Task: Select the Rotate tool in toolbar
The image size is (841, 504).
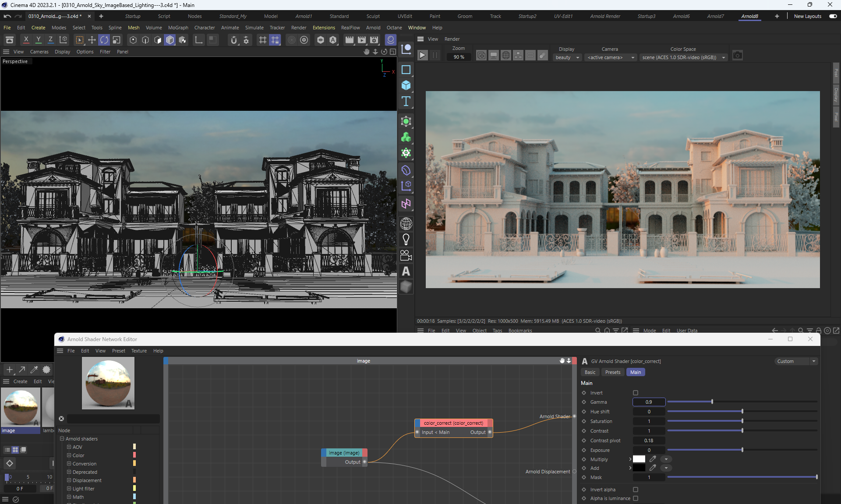Action: [104, 40]
